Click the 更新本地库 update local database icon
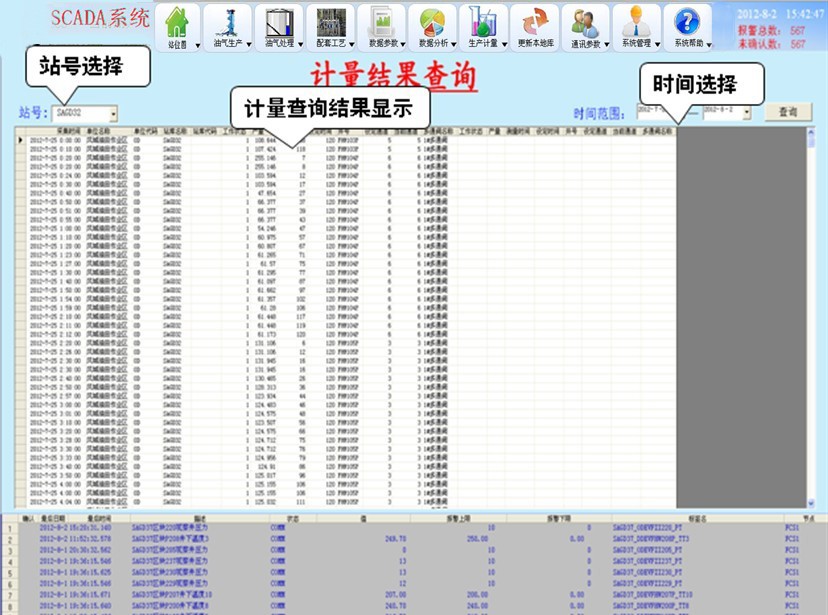Screen dimensions: 828x615 click(534, 24)
